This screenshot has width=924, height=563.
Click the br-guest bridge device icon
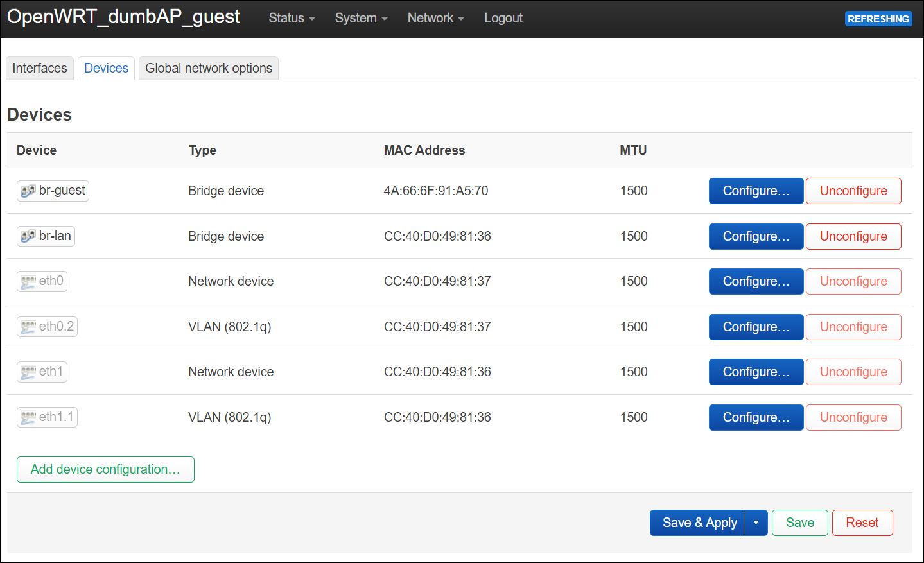[x=28, y=191]
